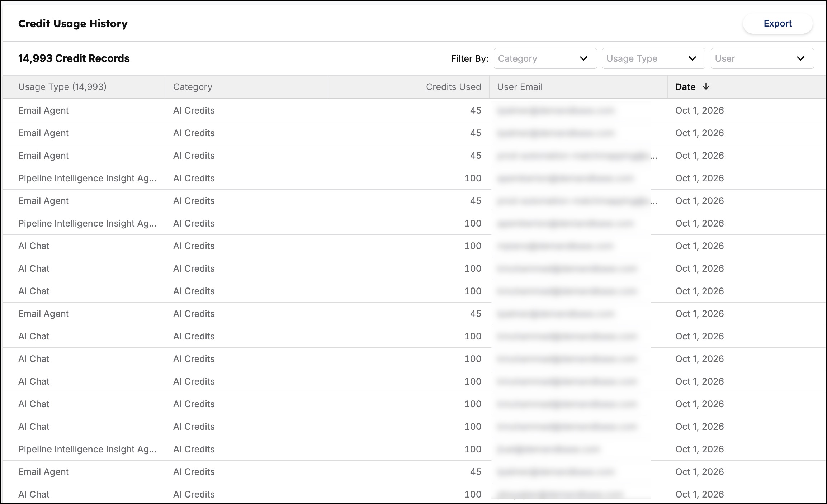This screenshot has height=504, width=827.
Task: Click the Date column header label
Action: [685, 87]
